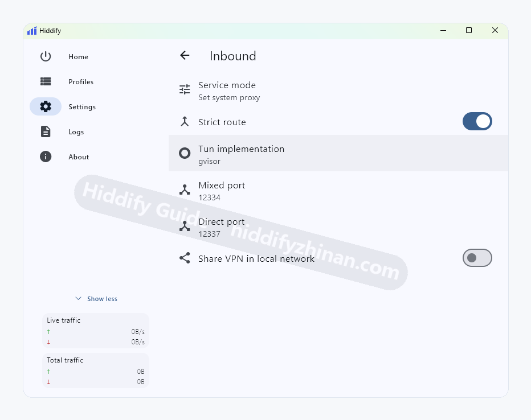Click the About info icon
Viewport: 531px width, 420px height.
tap(46, 157)
